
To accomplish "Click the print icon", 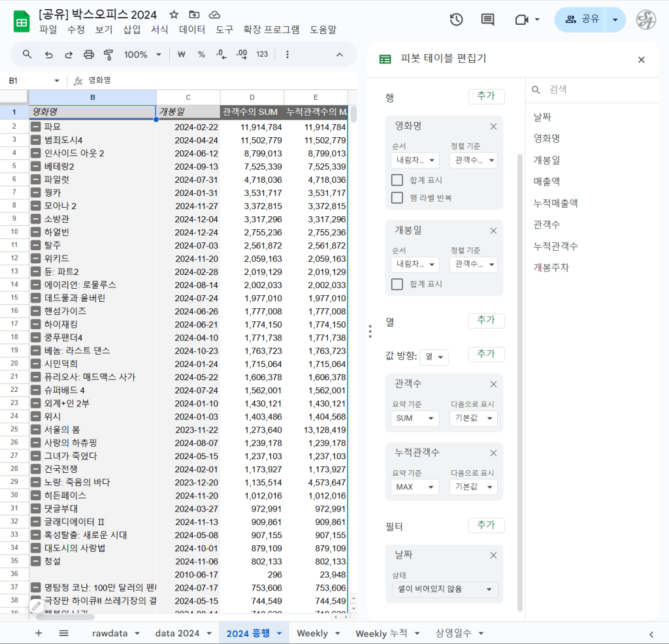I will click(x=89, y=55).
